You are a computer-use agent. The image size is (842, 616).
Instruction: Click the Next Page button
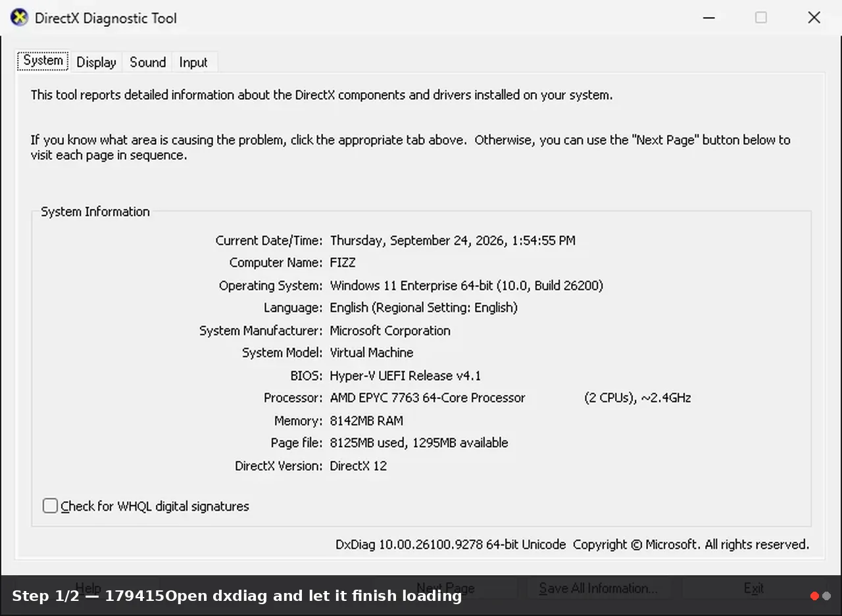click(445, 588)
